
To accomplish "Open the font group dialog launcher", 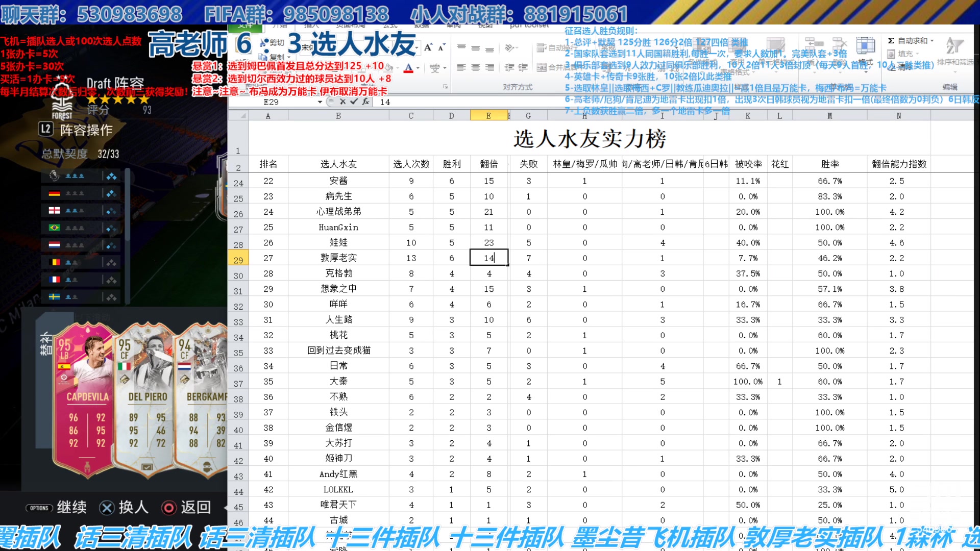I will tap(445, 87).
